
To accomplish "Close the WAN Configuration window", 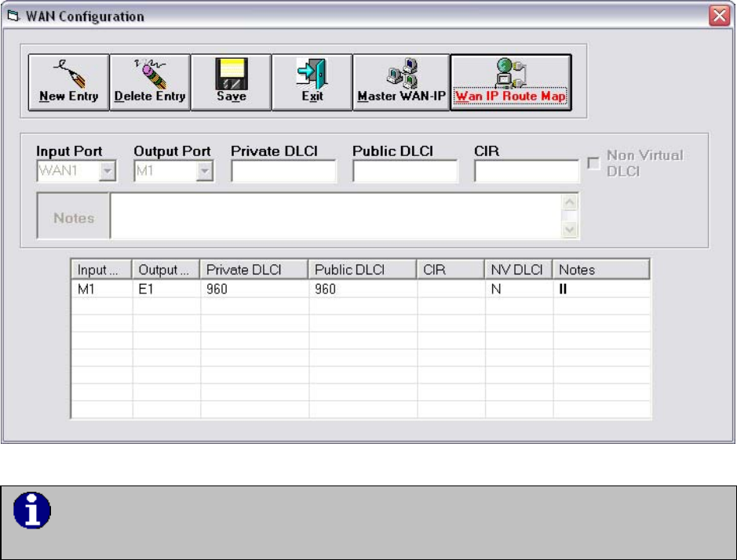I will pos(719,16).
